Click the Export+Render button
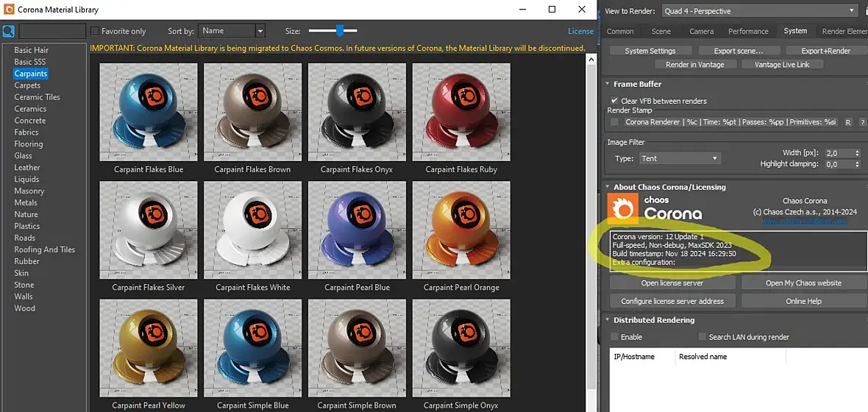This screenshot has height=412, width=868. (x=826, y=51)
